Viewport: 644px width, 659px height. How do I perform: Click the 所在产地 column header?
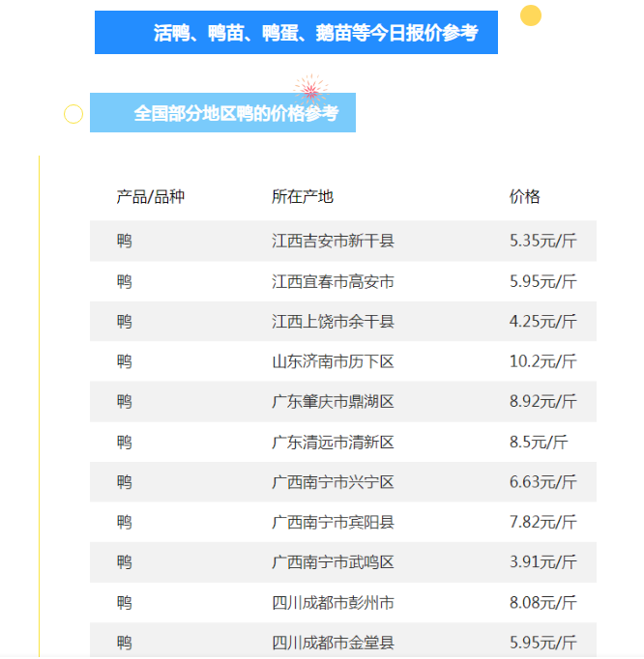pos(303,197)
